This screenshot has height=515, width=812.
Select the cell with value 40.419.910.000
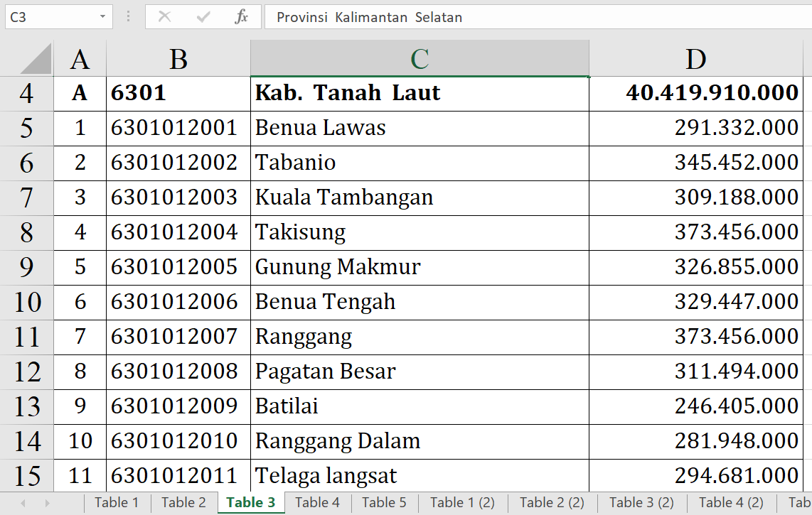(x=695, y=93)
